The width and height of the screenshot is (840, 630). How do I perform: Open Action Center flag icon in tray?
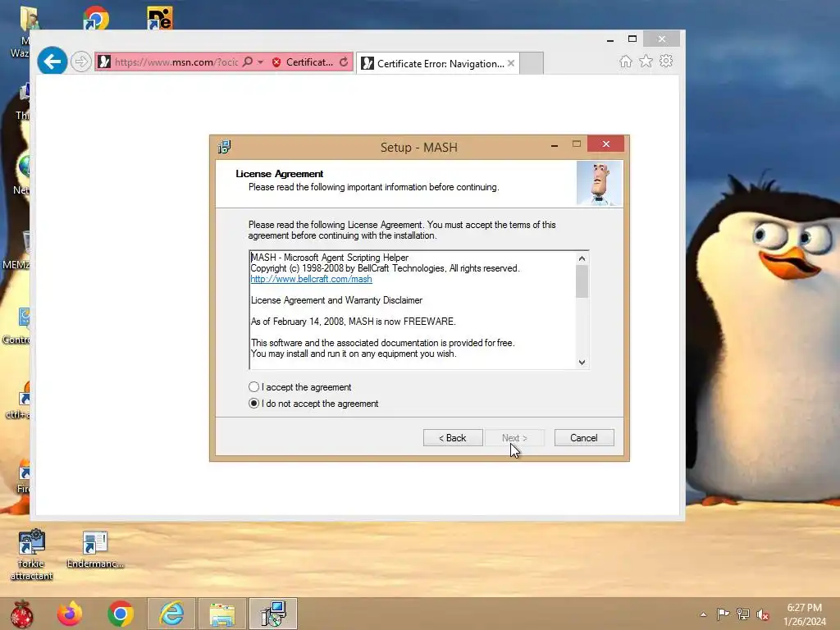(x=723, y=614)
